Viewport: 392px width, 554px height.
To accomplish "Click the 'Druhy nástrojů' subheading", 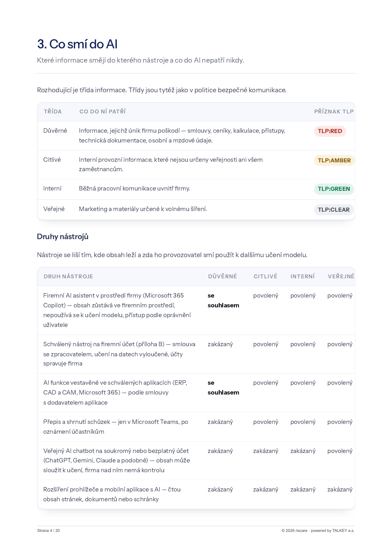I will [62, 237].
